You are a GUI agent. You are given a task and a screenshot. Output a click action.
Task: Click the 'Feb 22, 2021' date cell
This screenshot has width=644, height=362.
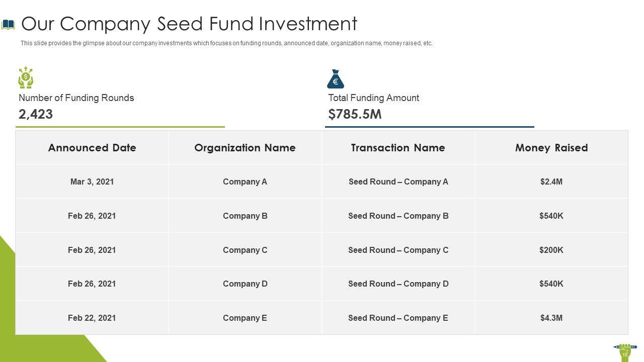pos(92,318)
